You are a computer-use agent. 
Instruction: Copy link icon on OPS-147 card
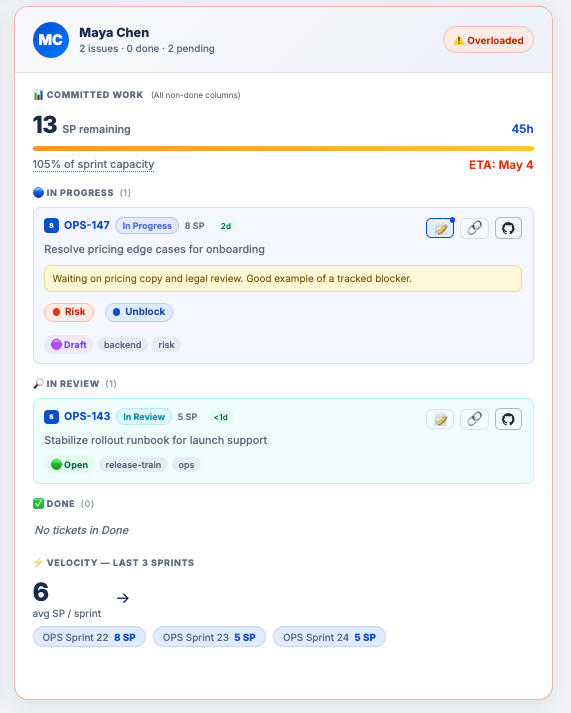pos(474,228)
